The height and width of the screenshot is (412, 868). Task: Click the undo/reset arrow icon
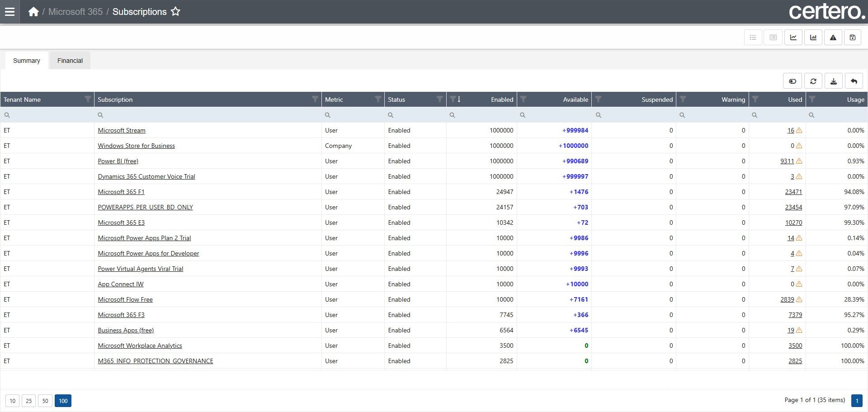[854, 81]
